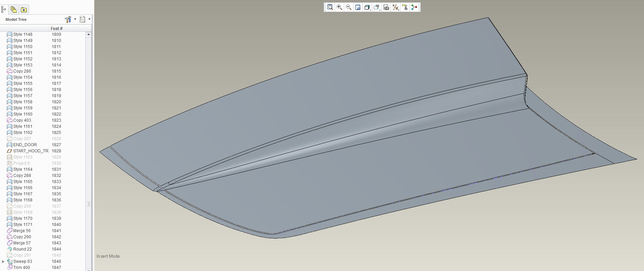Select the Copy 290 feature
This screenshot has width=644, height=271.
point(22,237)
